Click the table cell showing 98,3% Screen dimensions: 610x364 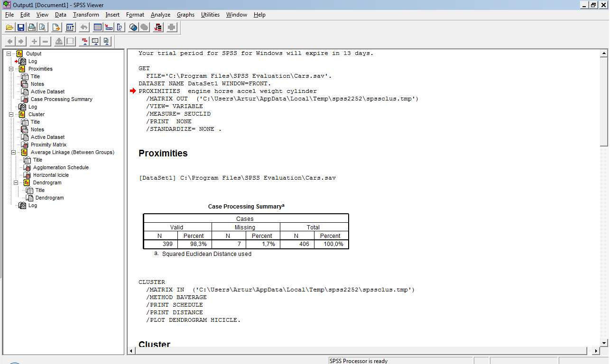click(x=194, y=244)
